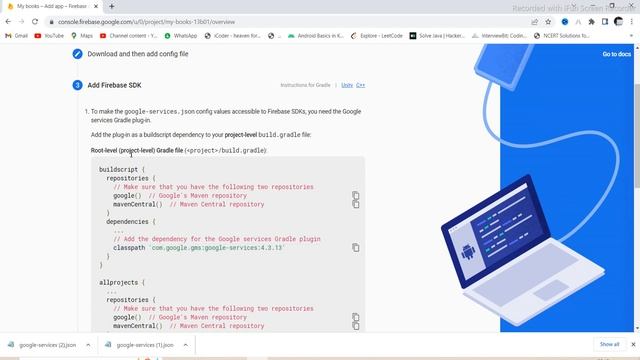The image size is (640, 360).
Task: Open the Gmail bookmark
Action: pyautogui.click(x=16, y=36)
